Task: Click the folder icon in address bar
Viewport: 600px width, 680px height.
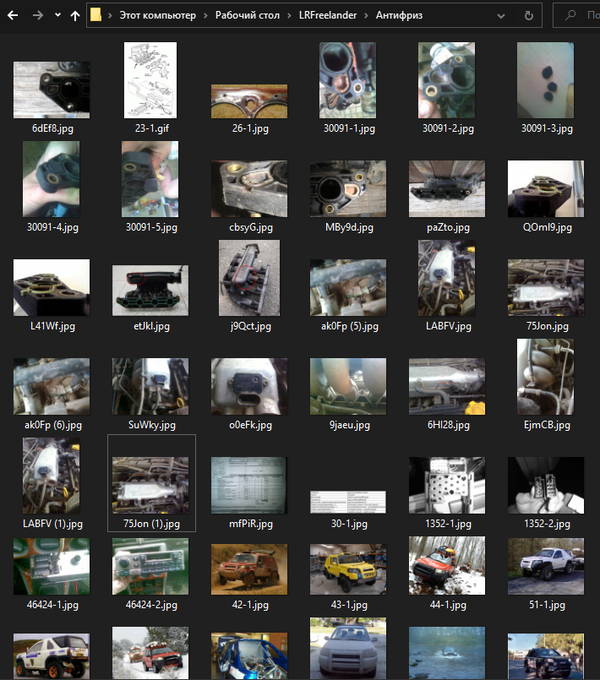Action: 96,15
